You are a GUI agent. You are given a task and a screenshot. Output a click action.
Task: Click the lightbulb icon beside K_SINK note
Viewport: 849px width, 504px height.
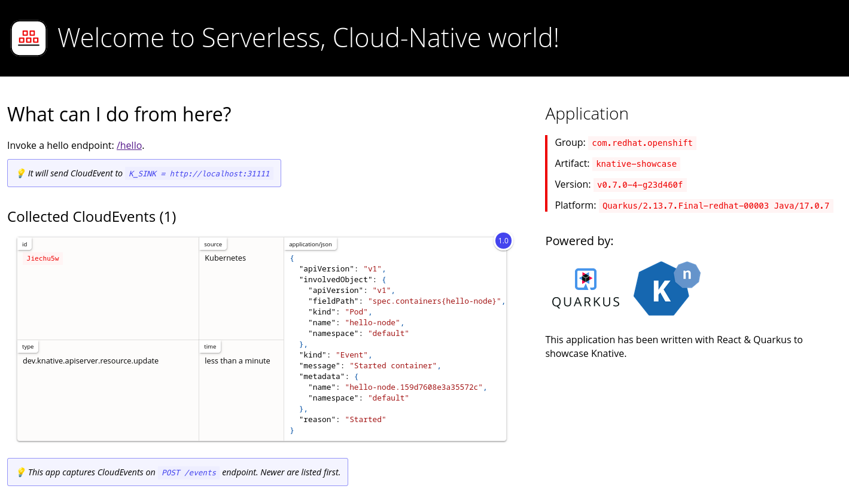coord(21,173)
